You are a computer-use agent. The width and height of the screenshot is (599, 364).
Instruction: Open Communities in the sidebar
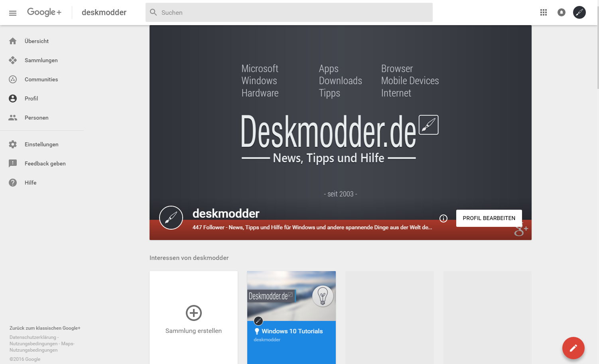[x=41, y=79]
